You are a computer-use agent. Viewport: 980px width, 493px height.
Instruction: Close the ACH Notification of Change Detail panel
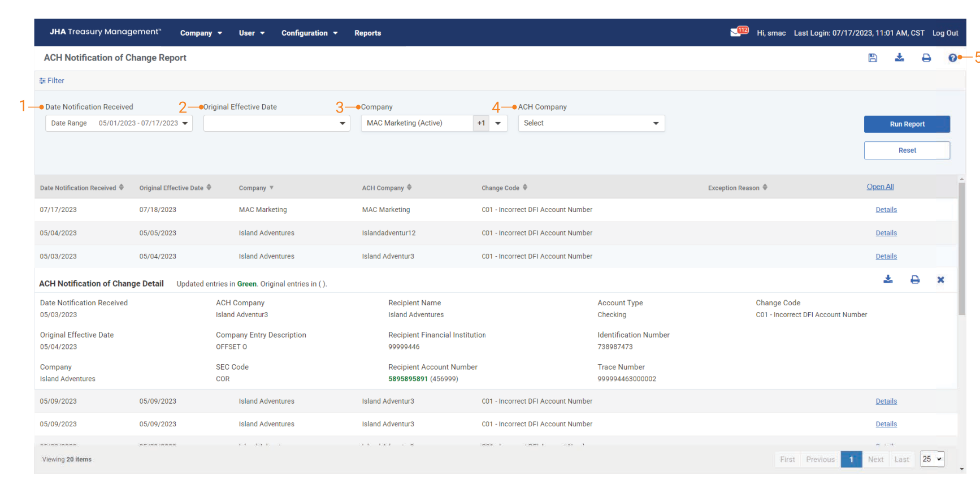pyautogui.click(x=940, y=279)
